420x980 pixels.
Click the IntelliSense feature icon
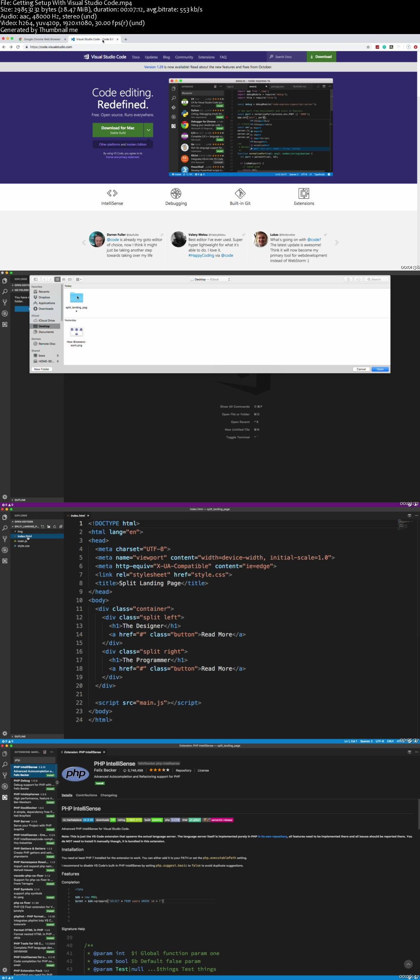pos(112,193)
